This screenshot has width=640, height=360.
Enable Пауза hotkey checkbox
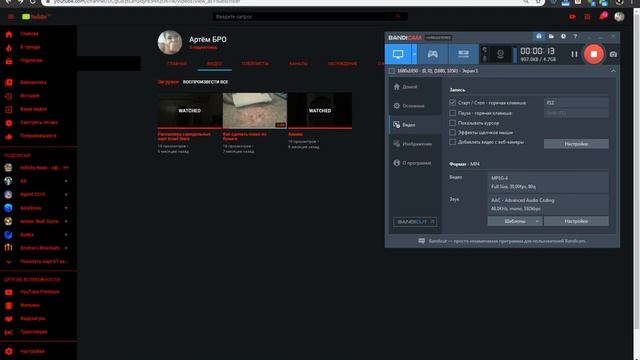452,113
